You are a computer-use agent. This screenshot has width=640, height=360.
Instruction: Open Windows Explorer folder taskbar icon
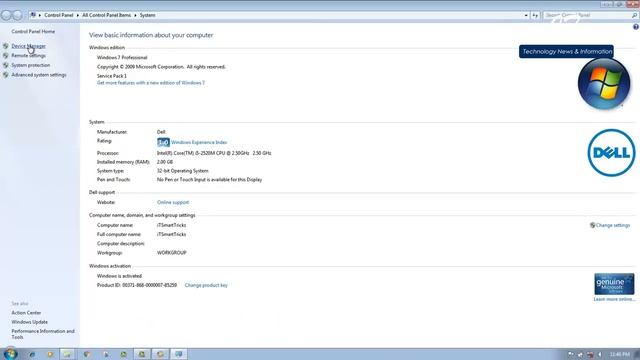click(x=67, y=354)
